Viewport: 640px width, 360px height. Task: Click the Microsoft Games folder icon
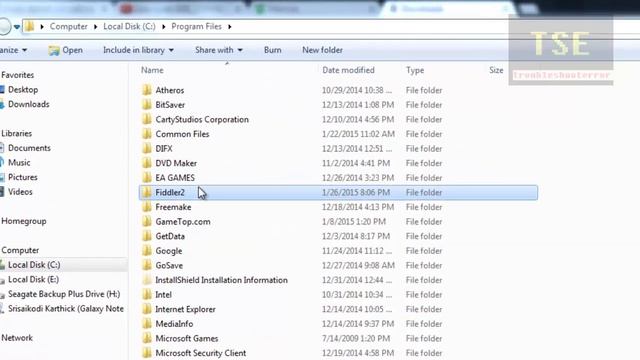[147, 338]
